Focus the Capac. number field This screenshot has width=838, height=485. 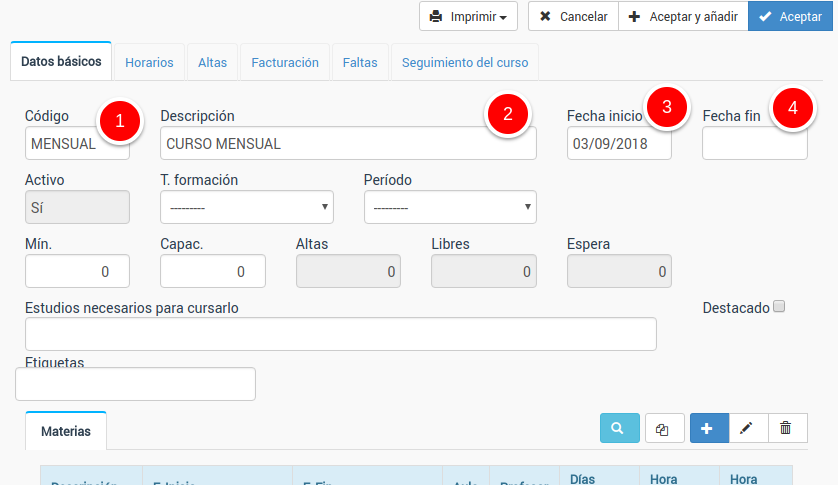212,271
